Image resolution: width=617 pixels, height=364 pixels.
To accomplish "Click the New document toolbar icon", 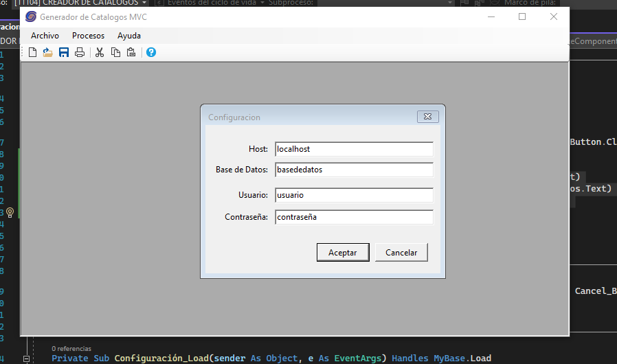I will pyautogui.click(x=32, y=52).
